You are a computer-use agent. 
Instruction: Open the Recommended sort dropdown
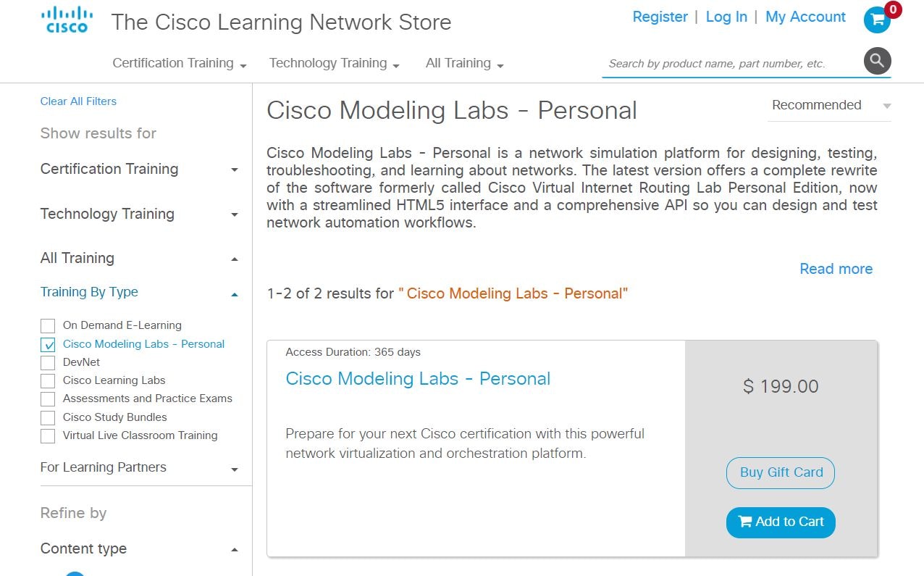[830, 106]
